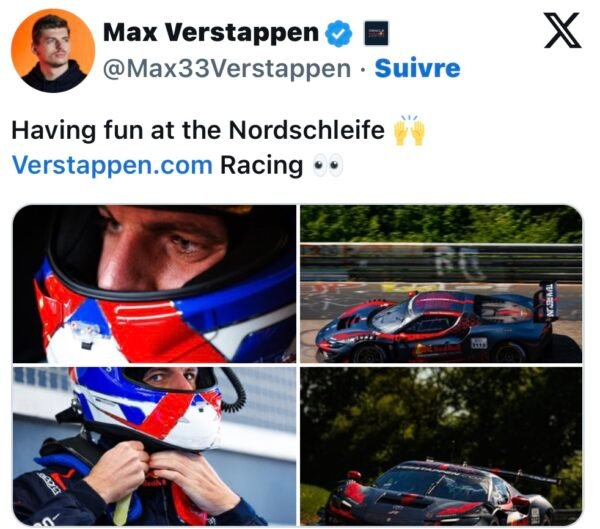Open the Verstappen.com link
The height and width of the screenshot is (529, 600).
[x=112, y=165]
